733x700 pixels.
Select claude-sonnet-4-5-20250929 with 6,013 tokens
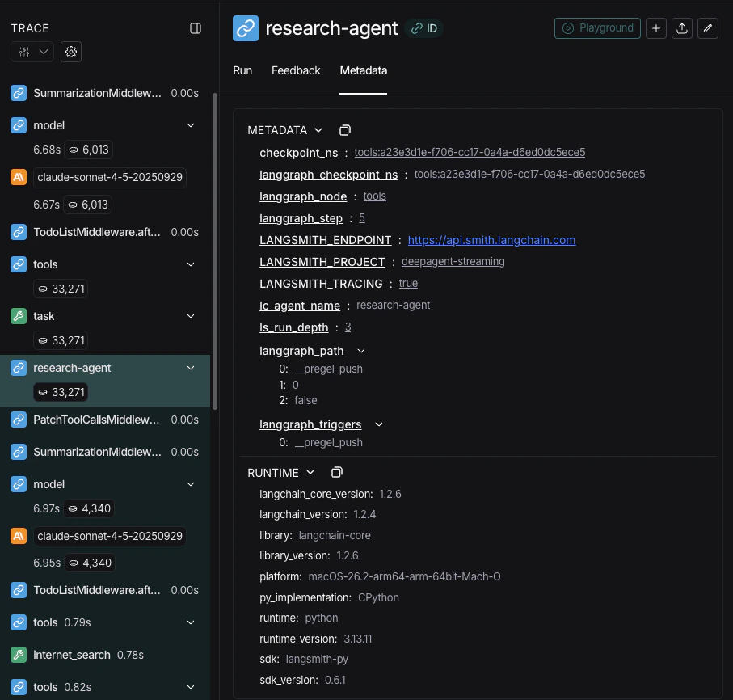click(x=110, y=177)
